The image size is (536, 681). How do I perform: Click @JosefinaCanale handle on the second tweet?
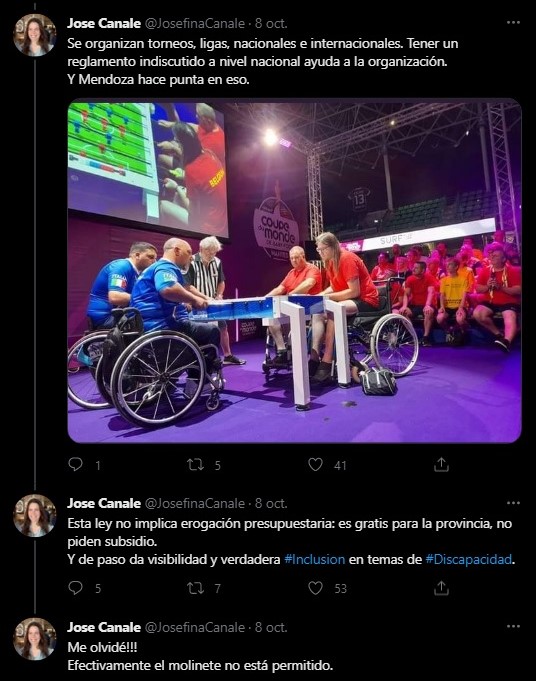tap(194, 503)
